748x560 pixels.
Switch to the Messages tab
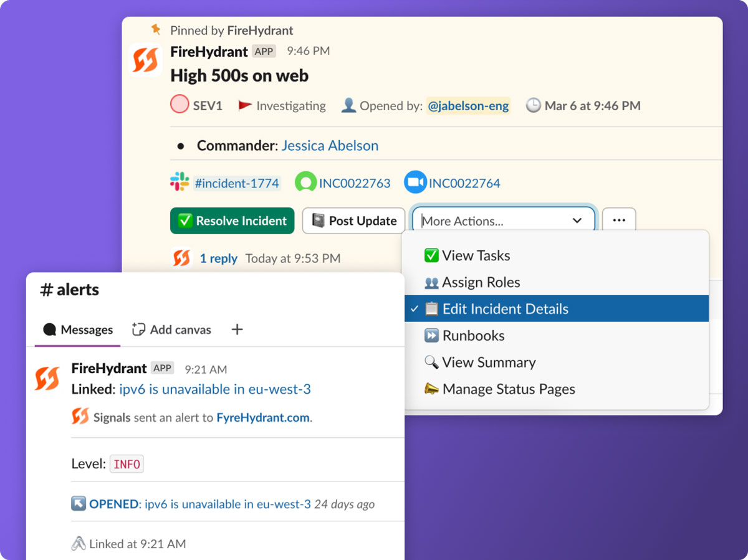pos(78,330)
